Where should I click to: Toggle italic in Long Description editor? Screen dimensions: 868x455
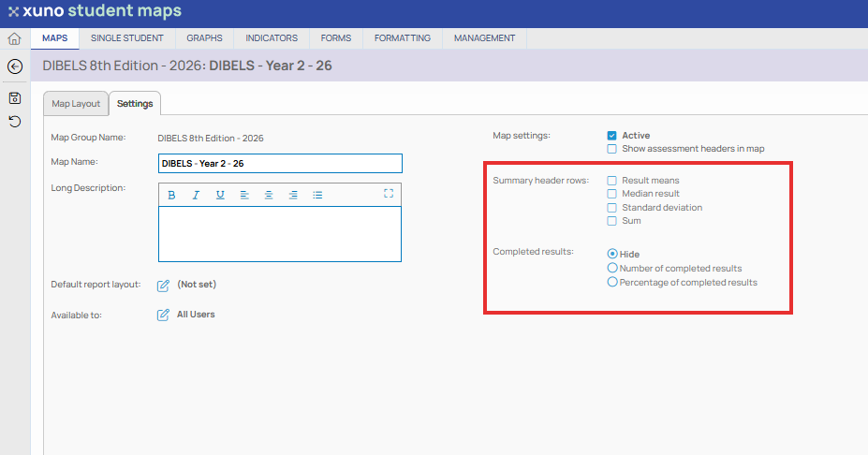[196, 195]
